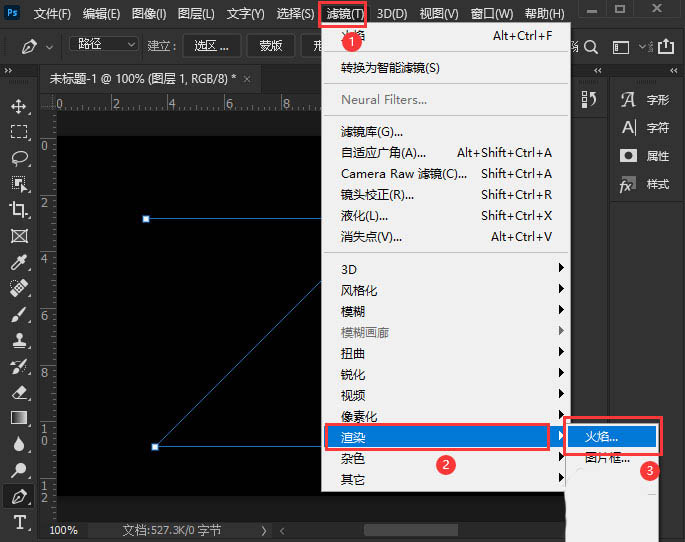Image resolution: width=685 pixels, height=542 pixels.
Task: Choose Camera Raw 滤镜(C)...
Action: click(x=445, y=173)
